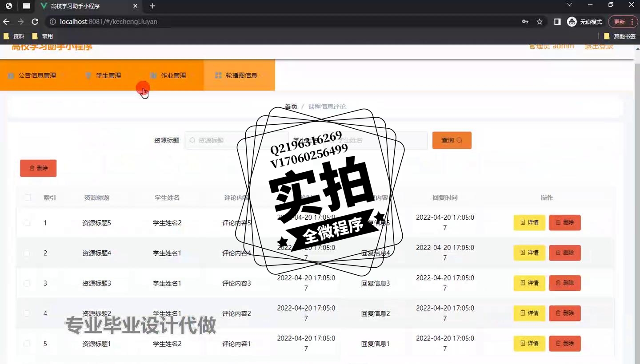
Task: Click the 资源标题 column header
Action: [97, 198]
